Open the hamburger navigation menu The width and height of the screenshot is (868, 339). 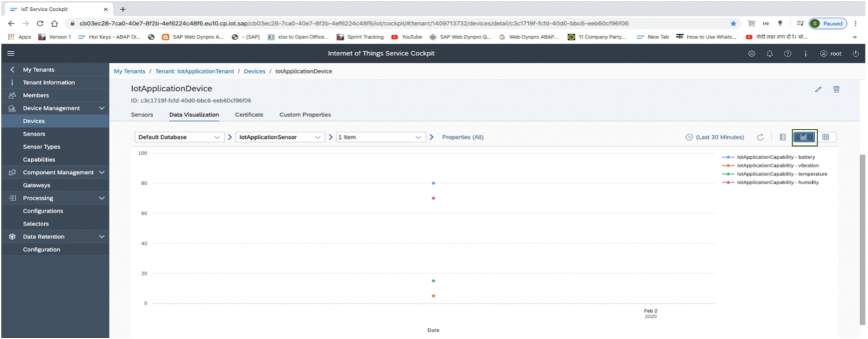pyautogui.click(x=11, y=53)
